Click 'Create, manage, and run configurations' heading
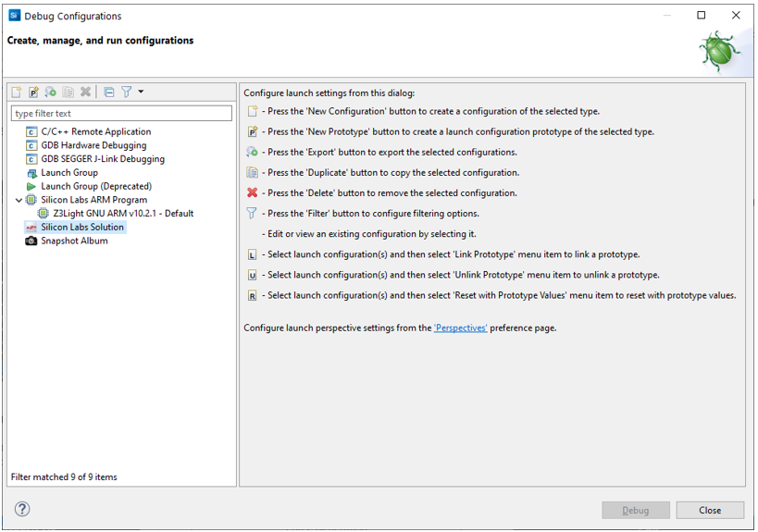758x532 pixels. pyautogui.click(x=100, y=41)
